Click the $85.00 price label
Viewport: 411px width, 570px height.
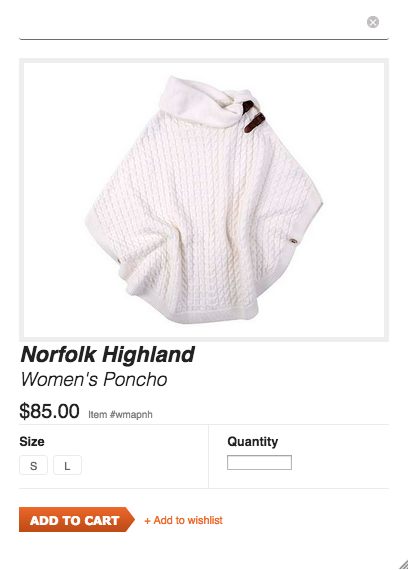pos(49,411)
